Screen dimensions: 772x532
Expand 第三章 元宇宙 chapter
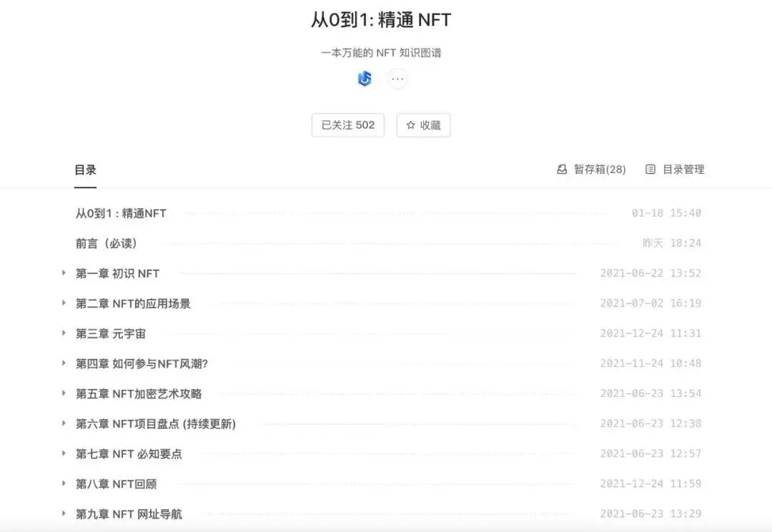pyautogui.click(x=64, y=333)
